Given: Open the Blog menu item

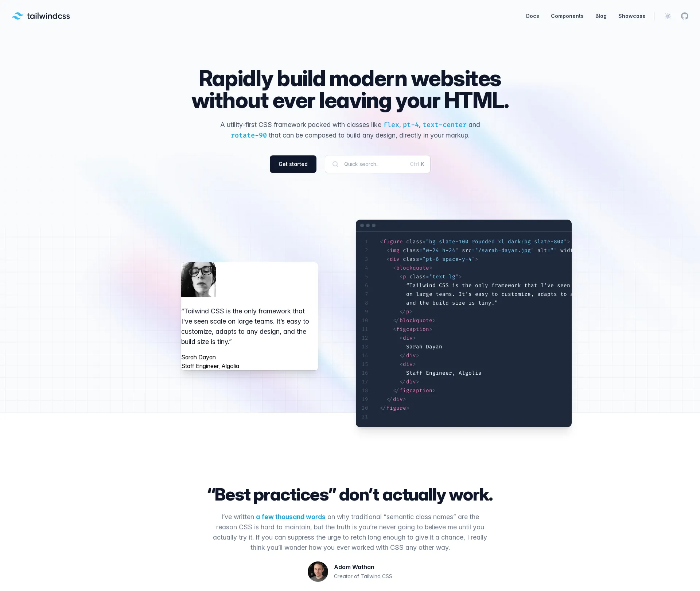Looking at the screenshot, I should click(601, 16).
